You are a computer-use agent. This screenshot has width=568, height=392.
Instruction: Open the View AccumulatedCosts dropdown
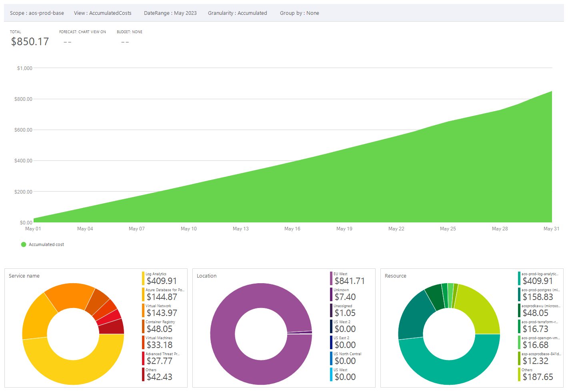(x=102, y=13)
